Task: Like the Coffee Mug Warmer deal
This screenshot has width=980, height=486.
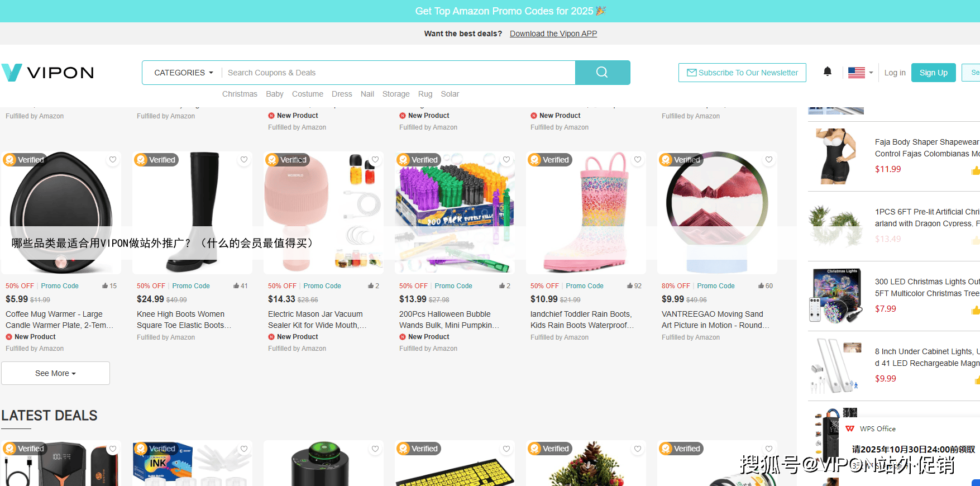Action: tap(105, 285)
